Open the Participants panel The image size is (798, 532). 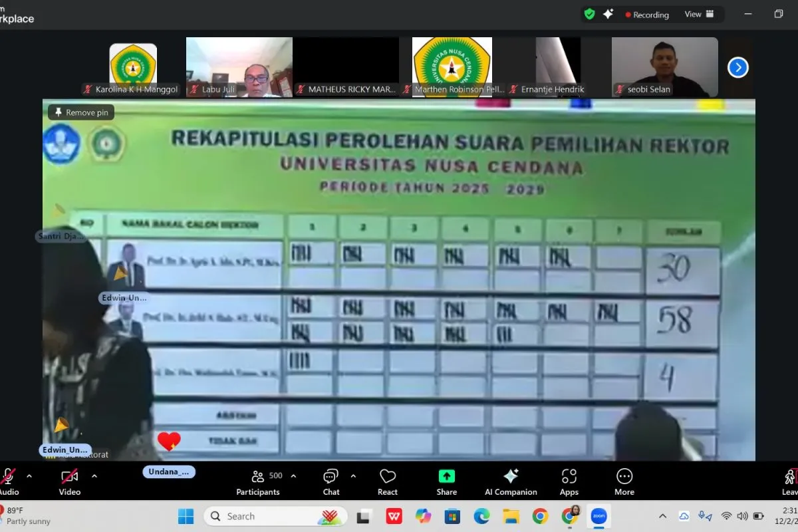pyautogui.click(x=258, y=481)
